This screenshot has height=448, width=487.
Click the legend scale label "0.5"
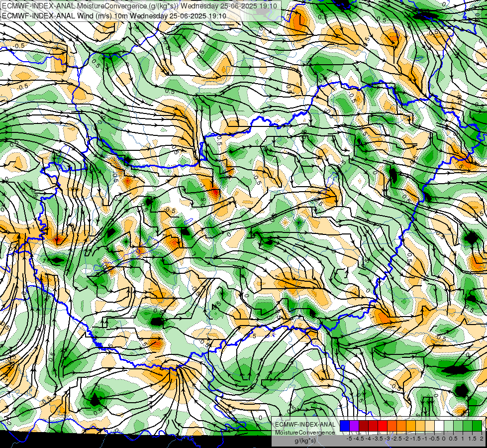tap(454, 439)
